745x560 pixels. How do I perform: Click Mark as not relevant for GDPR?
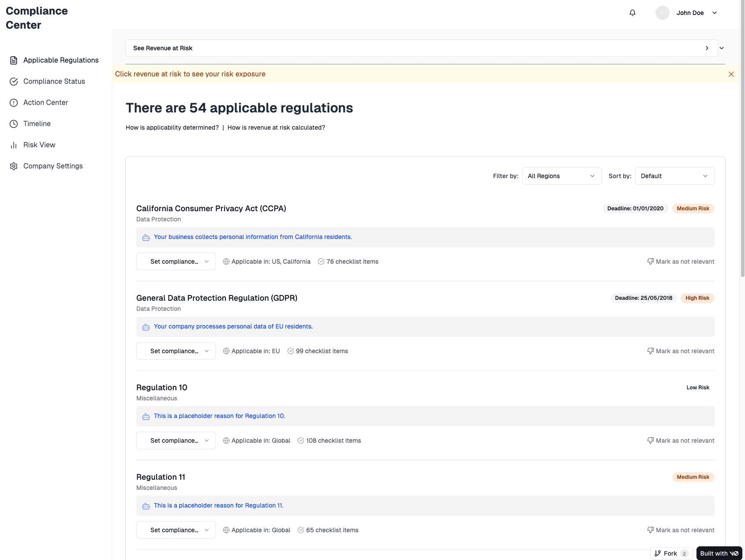click(681, 351)
